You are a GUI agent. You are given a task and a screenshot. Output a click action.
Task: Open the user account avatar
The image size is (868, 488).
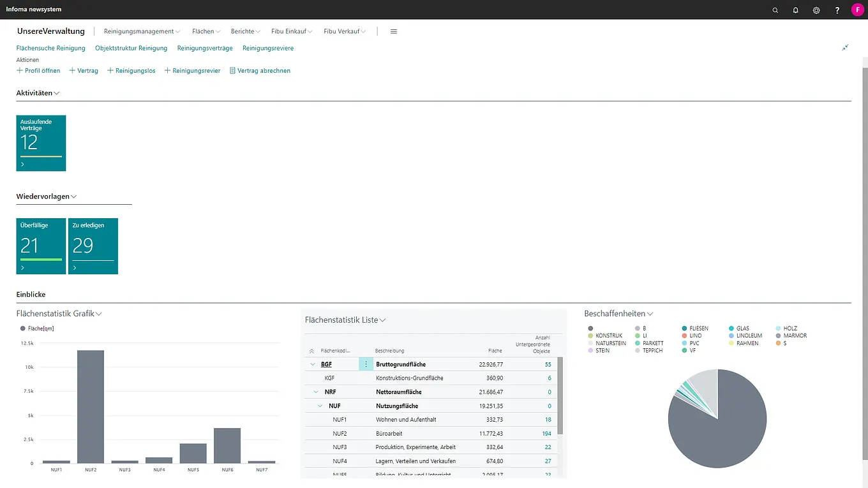[857, 10]
